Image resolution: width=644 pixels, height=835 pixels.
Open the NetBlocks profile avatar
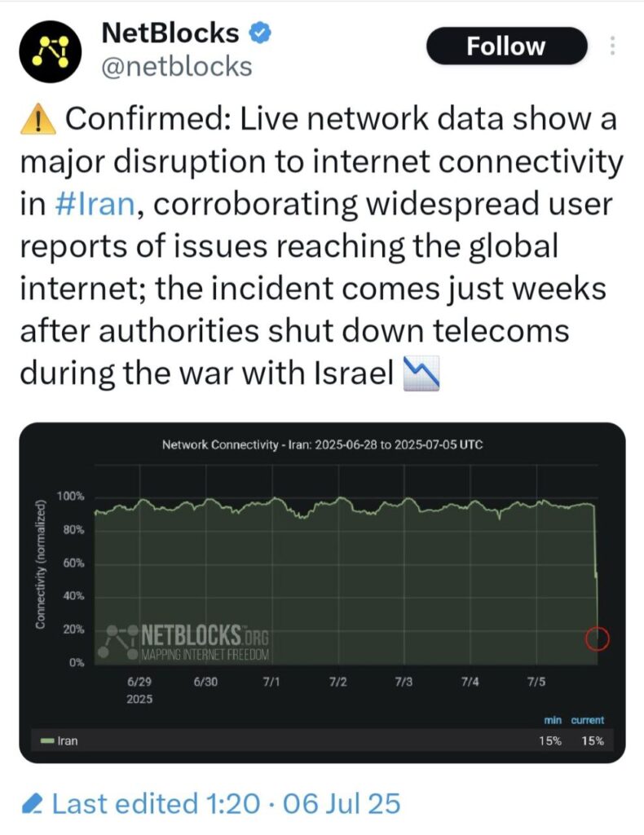51,51
